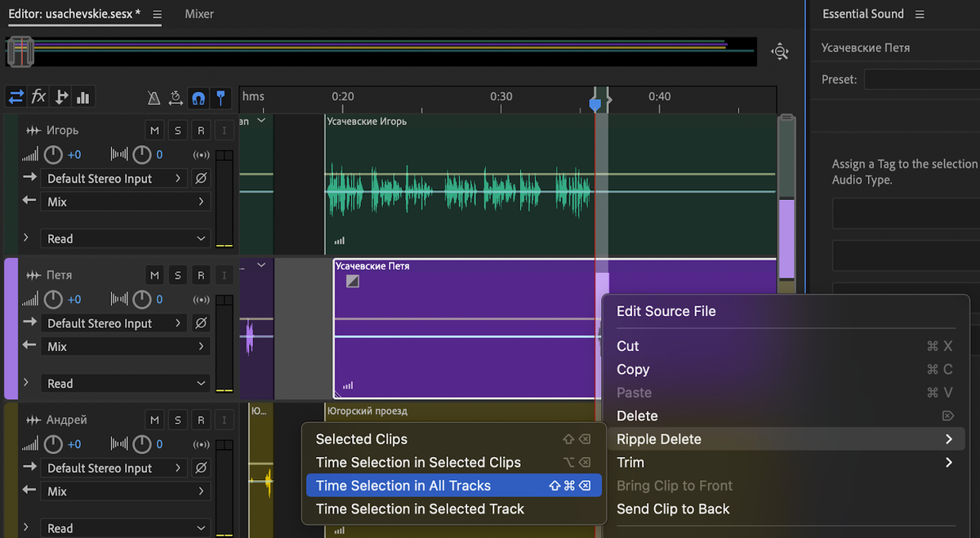Arm the Андрей track for recording

click(x=201, y=420)
